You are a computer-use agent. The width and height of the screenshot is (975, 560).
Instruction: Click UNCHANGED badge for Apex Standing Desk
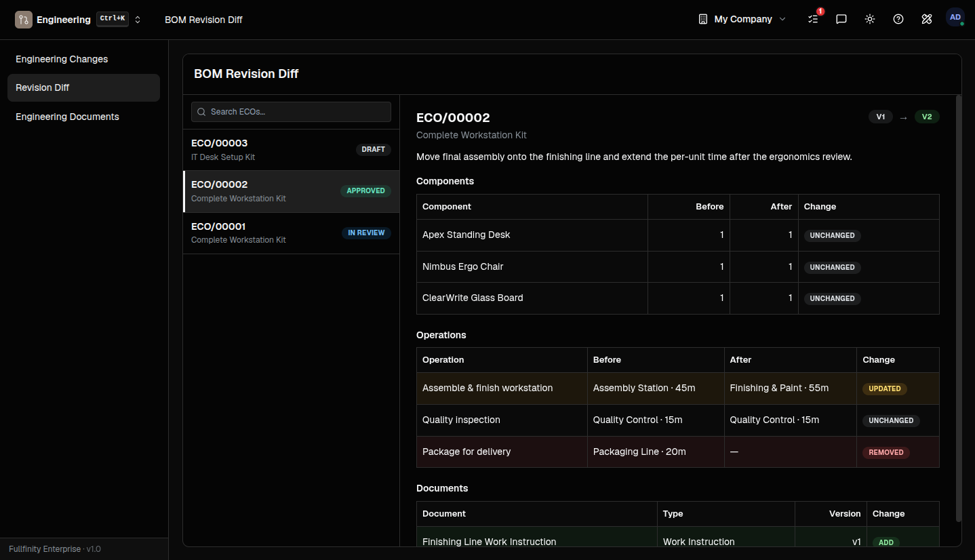[832, 235]
